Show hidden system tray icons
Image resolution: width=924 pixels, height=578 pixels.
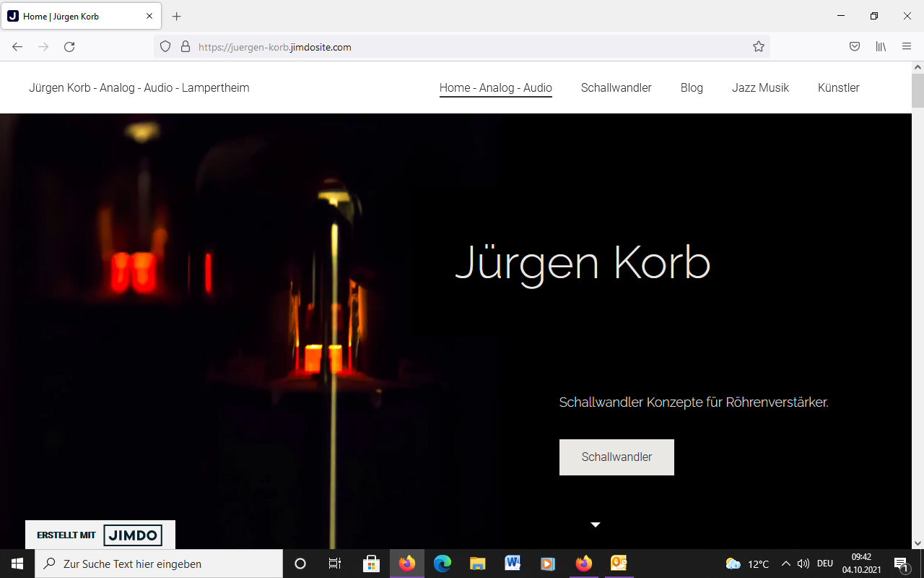pos(786,564)
